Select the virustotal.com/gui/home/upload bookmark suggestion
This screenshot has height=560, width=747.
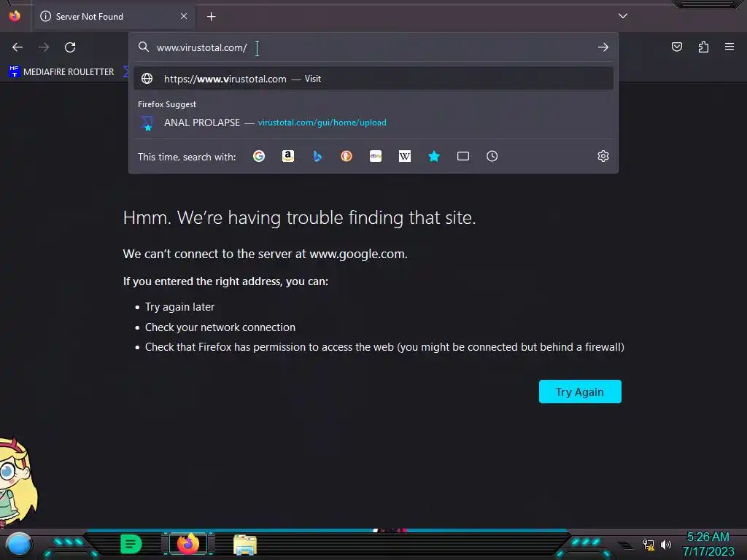coord(373,122)
